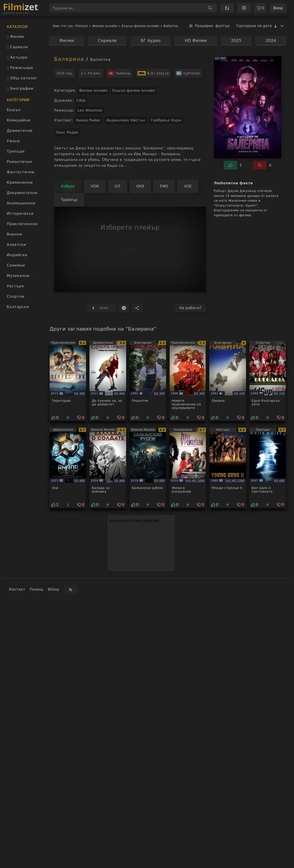Switch to the OKR player tab
The height and width of the screenshot is (868, 294).
140,186
